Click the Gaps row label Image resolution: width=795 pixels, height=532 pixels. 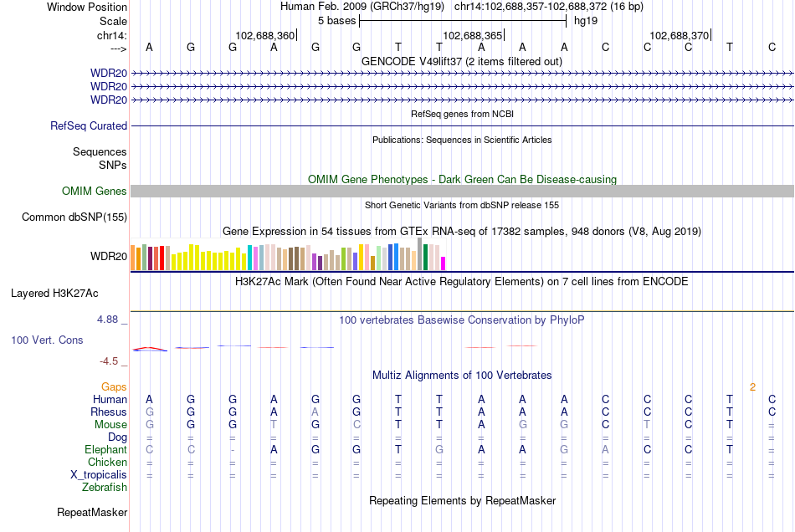pos(114,386)
